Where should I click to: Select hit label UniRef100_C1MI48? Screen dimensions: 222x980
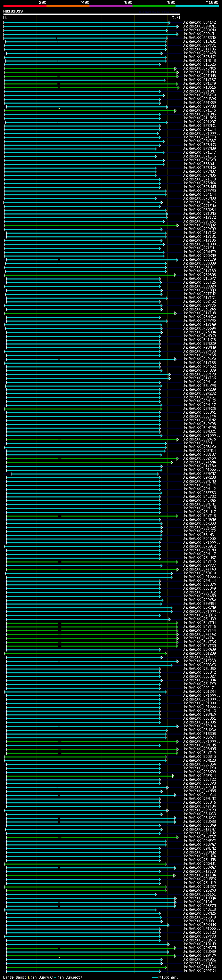[199, 60]
